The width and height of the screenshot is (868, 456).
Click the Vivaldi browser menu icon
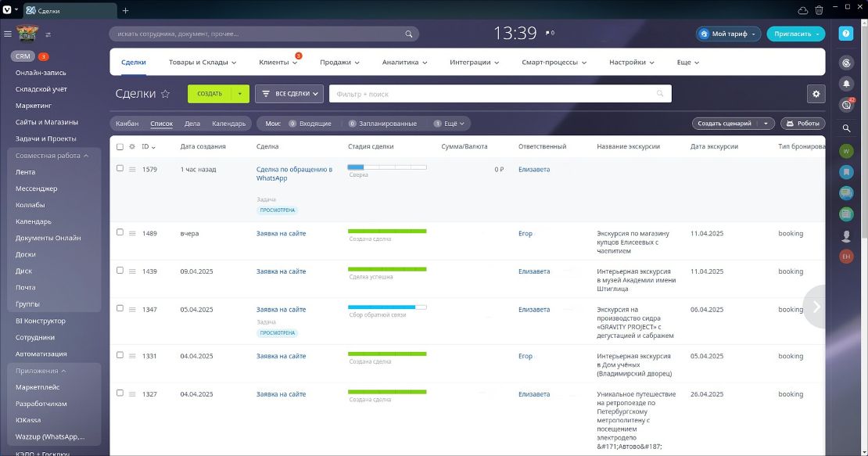[x=7, y=10]
